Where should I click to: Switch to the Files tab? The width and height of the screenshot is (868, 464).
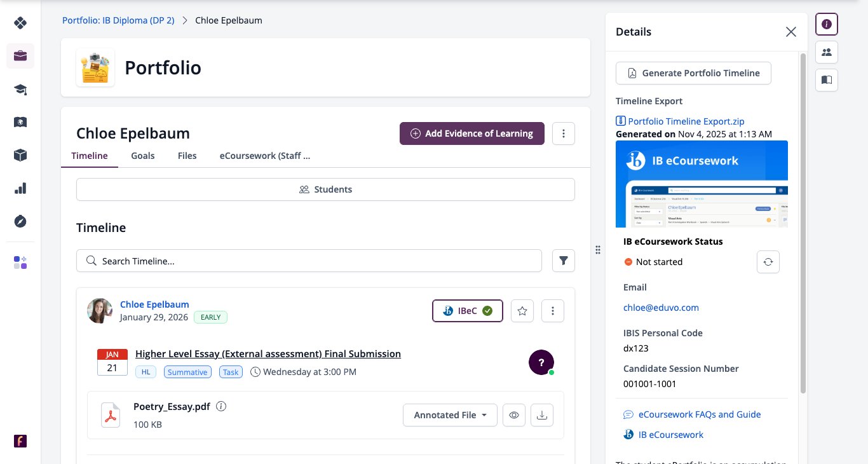(187, 155)
